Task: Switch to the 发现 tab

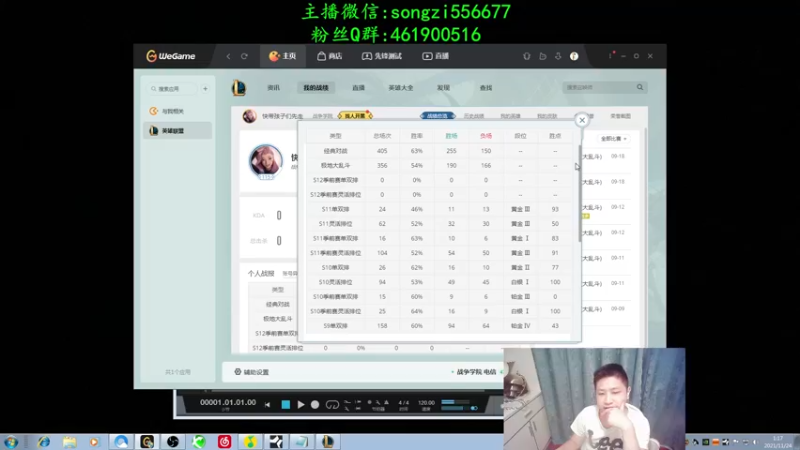Action: click(x=443, y=88)
